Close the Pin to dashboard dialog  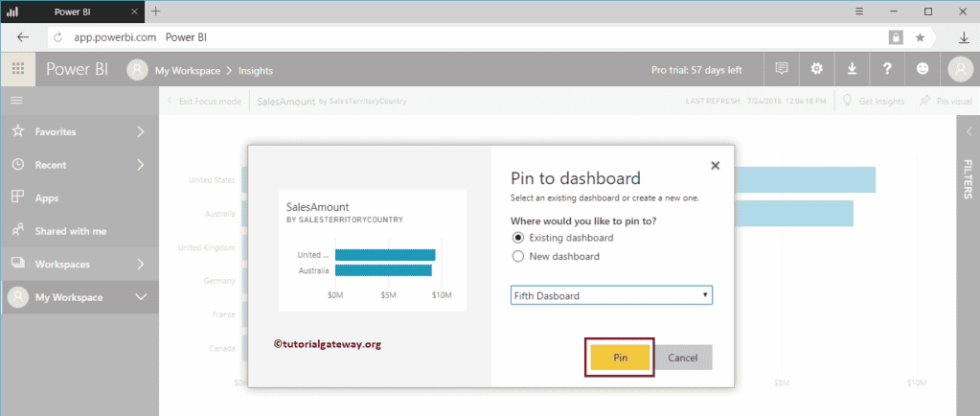(x=716, y=166)
